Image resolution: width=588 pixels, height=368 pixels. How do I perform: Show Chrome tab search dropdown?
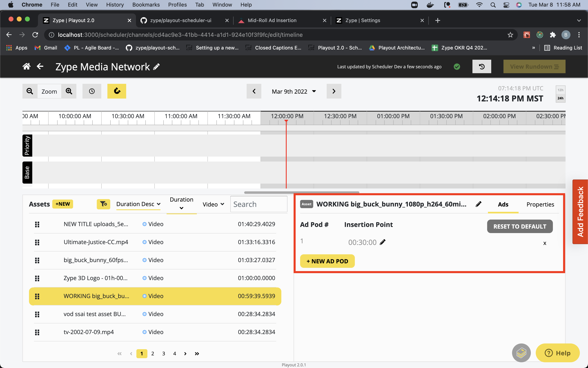click(579, 20)
